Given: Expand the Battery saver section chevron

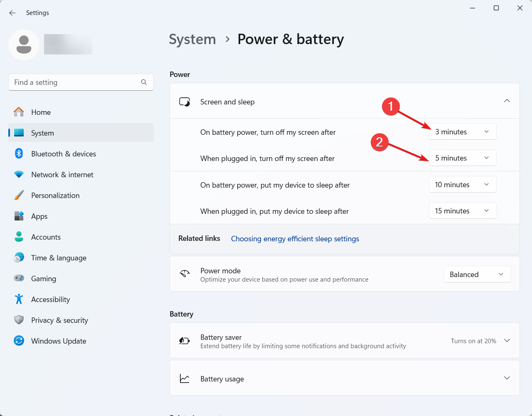Looking at the screenshot, I should pos(507,340).
